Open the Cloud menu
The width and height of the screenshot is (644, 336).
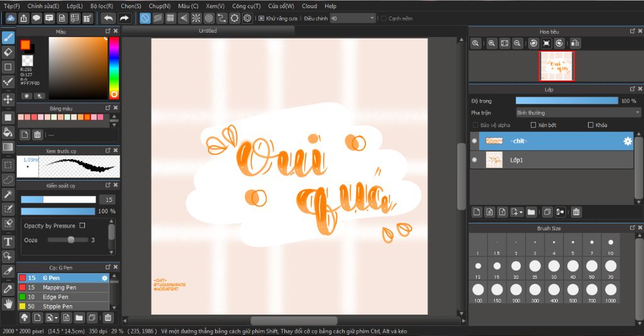coord(309,6)
